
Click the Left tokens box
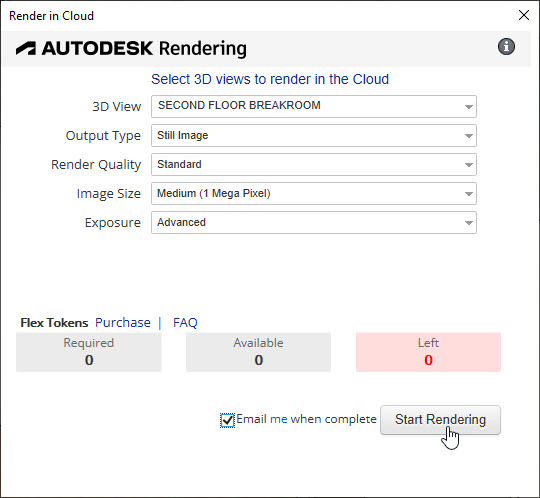428,352
